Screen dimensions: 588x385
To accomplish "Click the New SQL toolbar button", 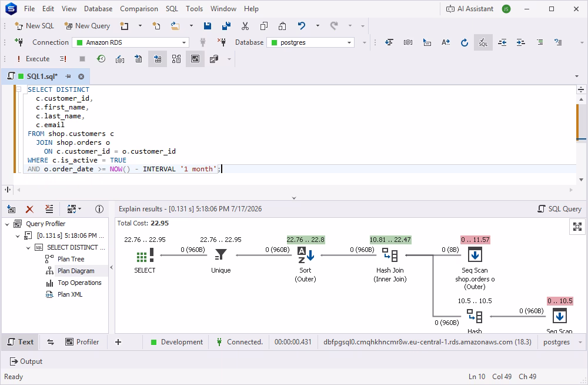I will (x=34, y=26).
